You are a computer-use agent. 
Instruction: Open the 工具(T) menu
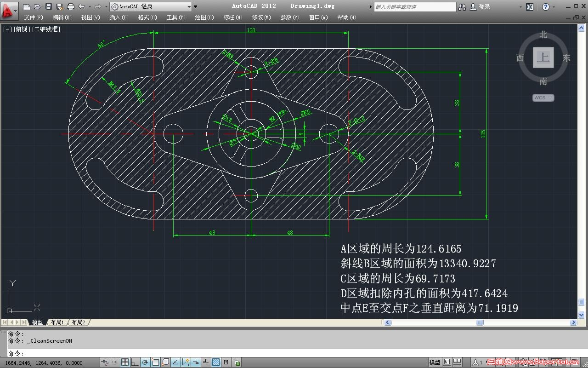(176, 17)
